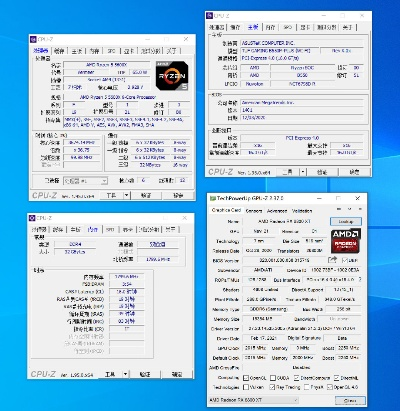Click the PCI-Express 4.0 graphic interface version text

coord(302,138)
